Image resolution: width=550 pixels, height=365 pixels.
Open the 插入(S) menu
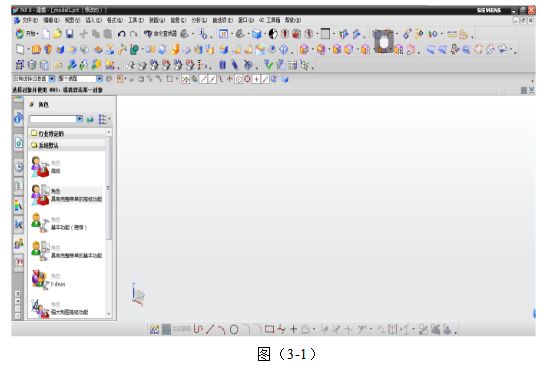[93, 20]
